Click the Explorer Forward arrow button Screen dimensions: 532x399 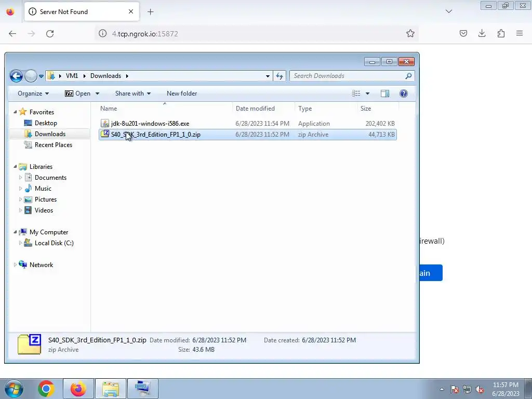[x=31, y=76]
